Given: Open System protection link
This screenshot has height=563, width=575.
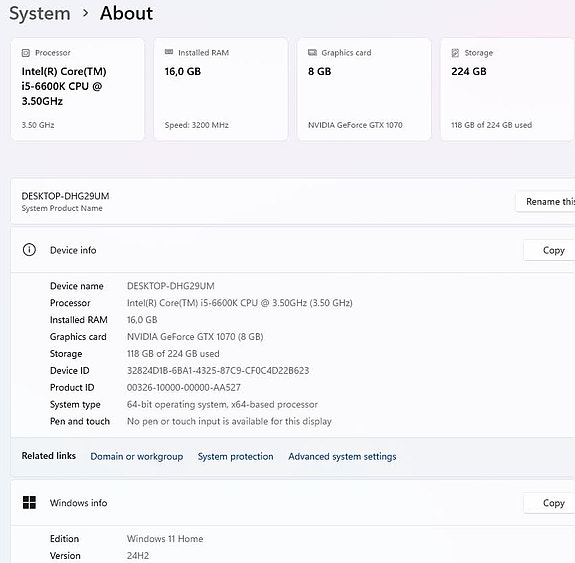Looking at the screenshot, I should [235, 456].
